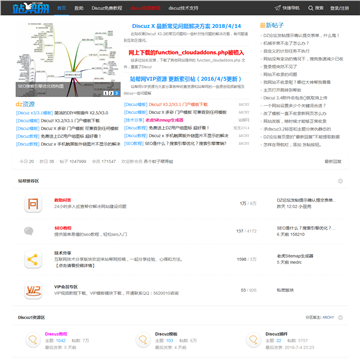Open the red function_cloudaddons.php headline
This screenshot has width=360, height=360.
point(186,53)
